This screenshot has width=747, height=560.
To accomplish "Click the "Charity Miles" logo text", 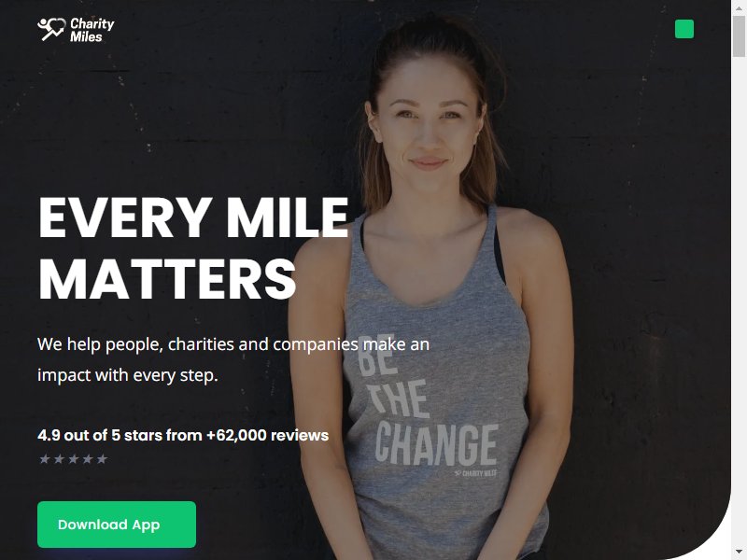I will (x=92, y=30).
